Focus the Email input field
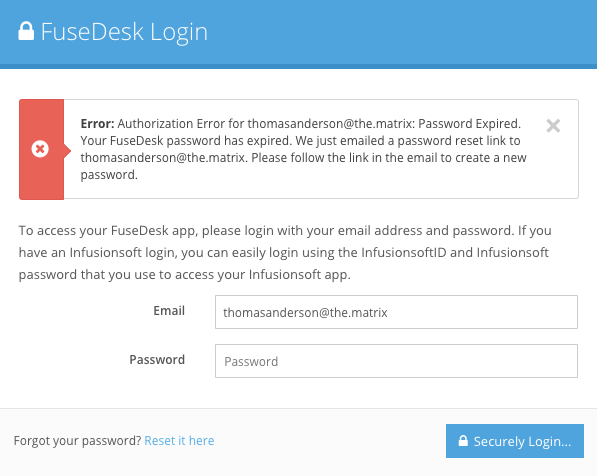This screenshot has width=597, height=476. coord(396,312)
